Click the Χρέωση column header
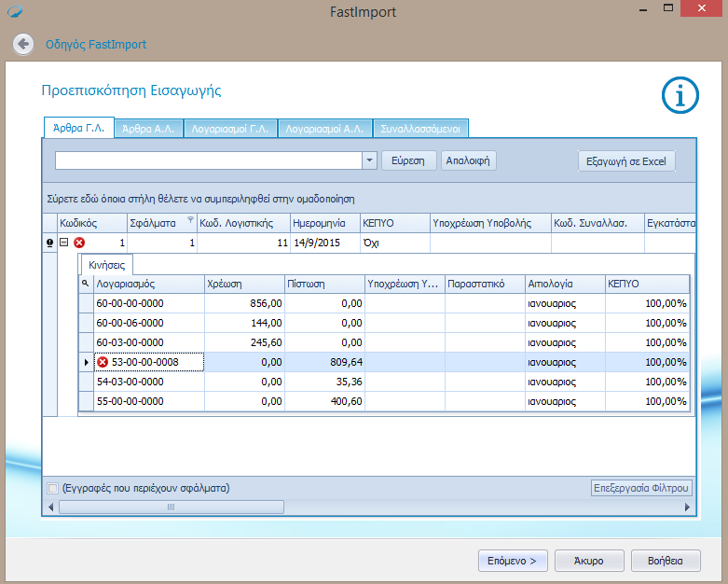 coord(244,284)
